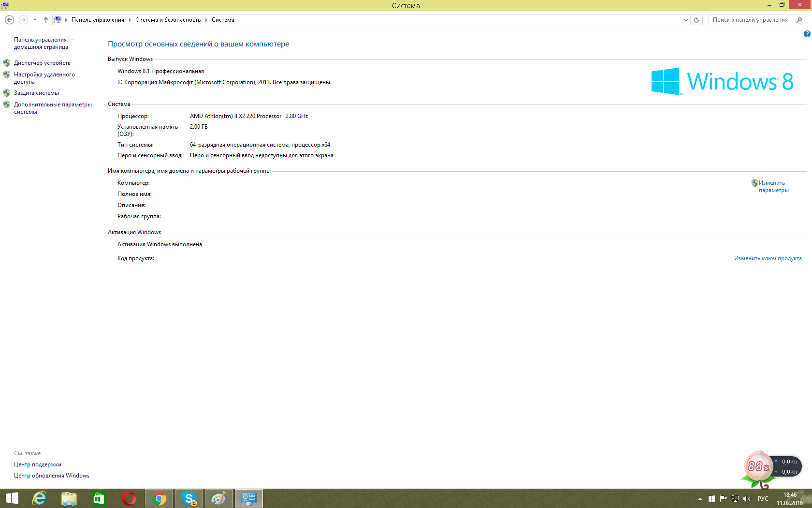Open Skype from the taskbar
This screenshot has height=508, width=812.
point(189,498)
